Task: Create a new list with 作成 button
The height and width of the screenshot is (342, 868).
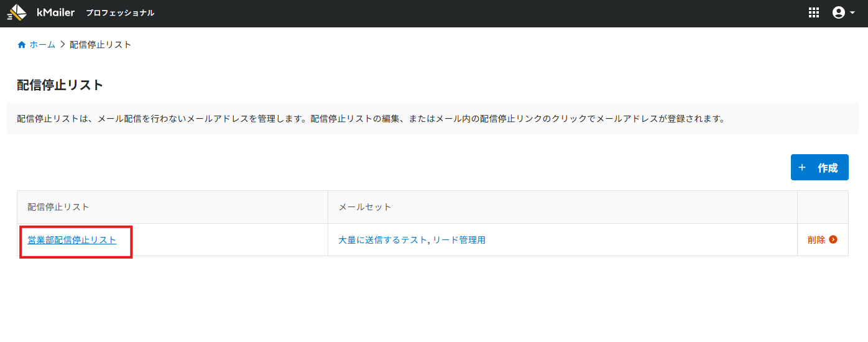Action: coord(820,167)
